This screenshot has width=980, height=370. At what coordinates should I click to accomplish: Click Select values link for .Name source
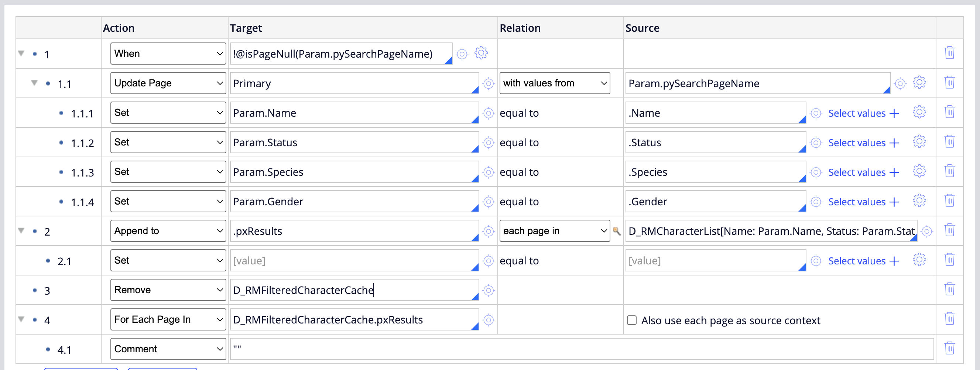(863, 113)
